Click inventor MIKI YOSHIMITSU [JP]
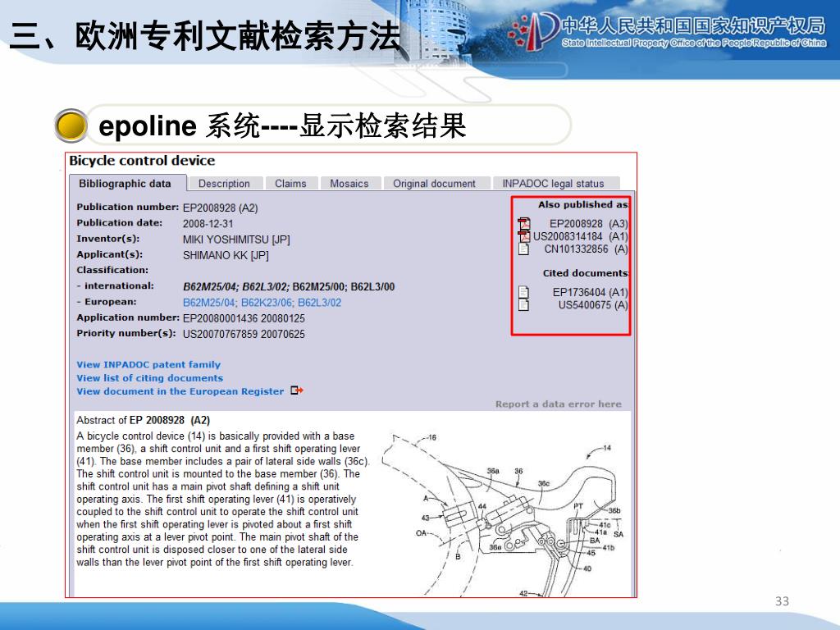 click(x=236, y=240)
